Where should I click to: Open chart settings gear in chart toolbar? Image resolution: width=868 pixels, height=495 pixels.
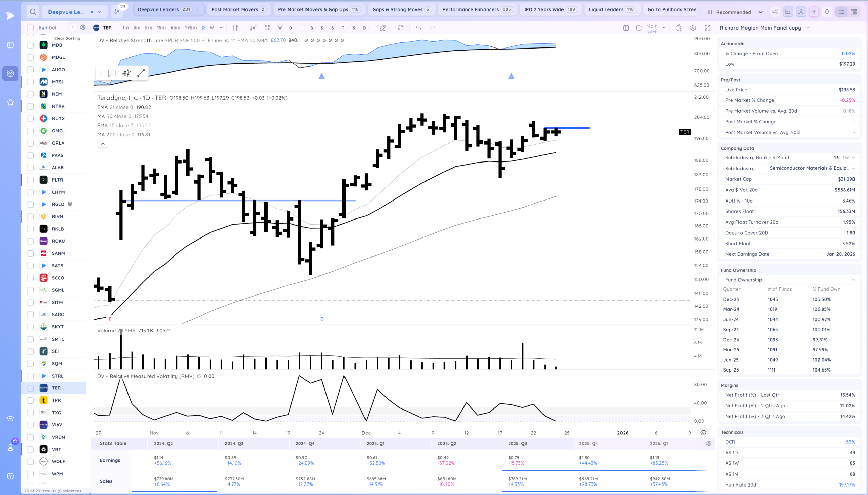pos(693,28)
